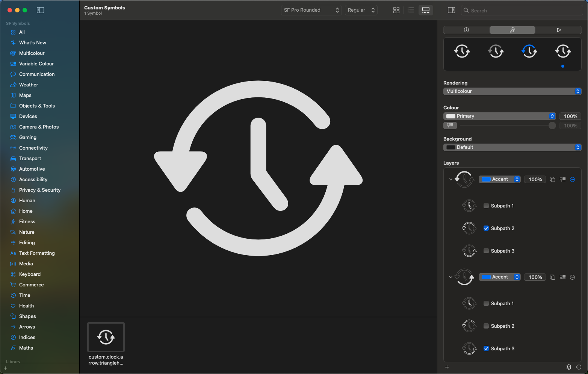Open the Background Default dropdown

point(512,147)
